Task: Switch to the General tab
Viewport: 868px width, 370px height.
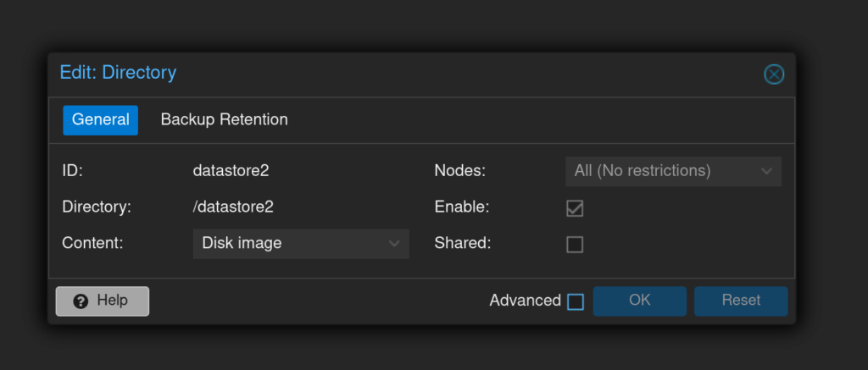Action: 100,120
